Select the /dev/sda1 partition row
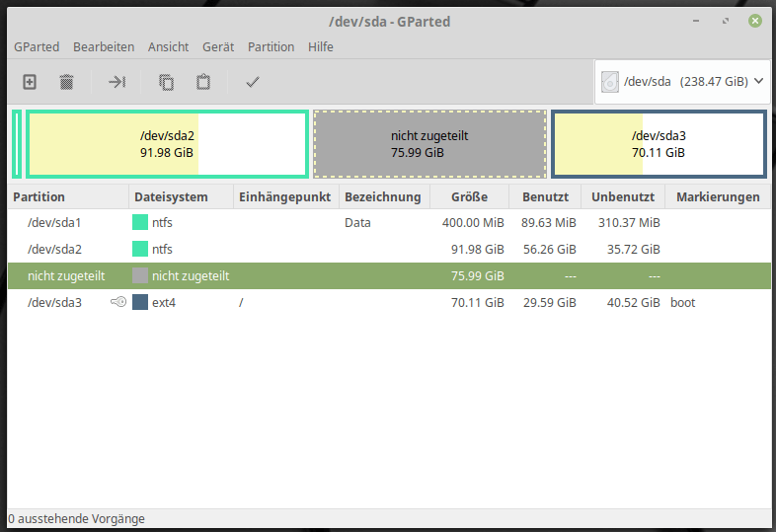The width and height of the screenshot is (776, 532). (x=390, y=223)
